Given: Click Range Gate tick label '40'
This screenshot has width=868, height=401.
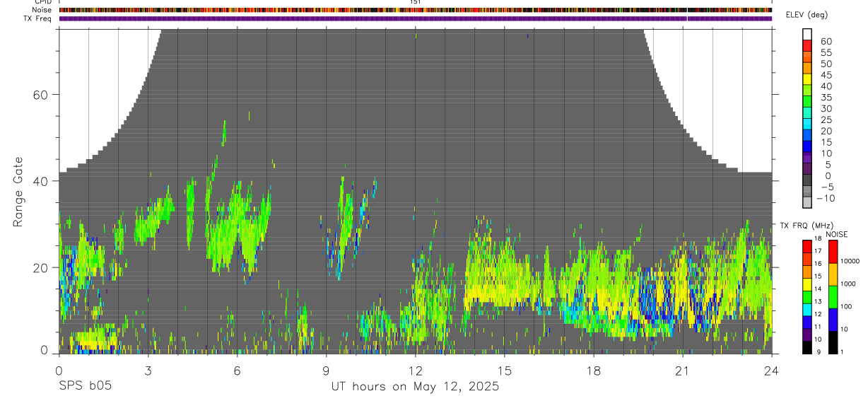Looking at the screenshot, I should [x=42, y=181].
